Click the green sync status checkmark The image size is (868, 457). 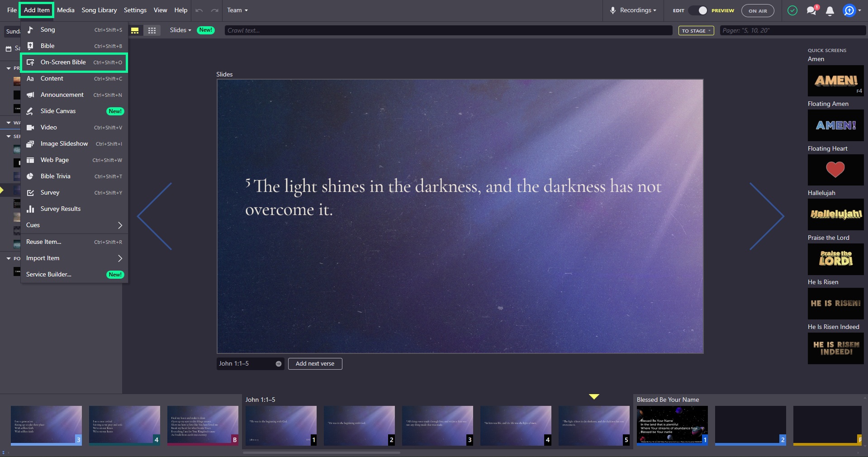click(792, 10)
